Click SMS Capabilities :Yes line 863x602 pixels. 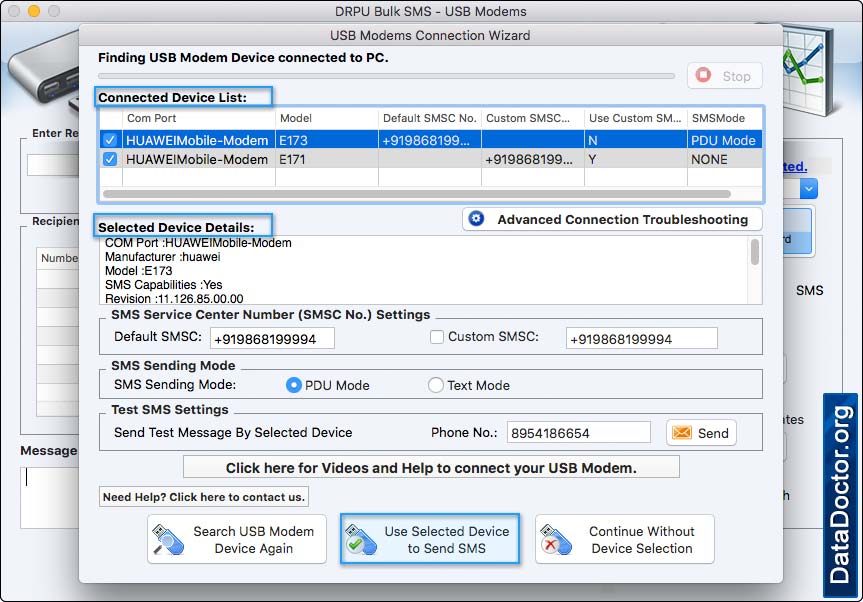[x=163, y=284]
